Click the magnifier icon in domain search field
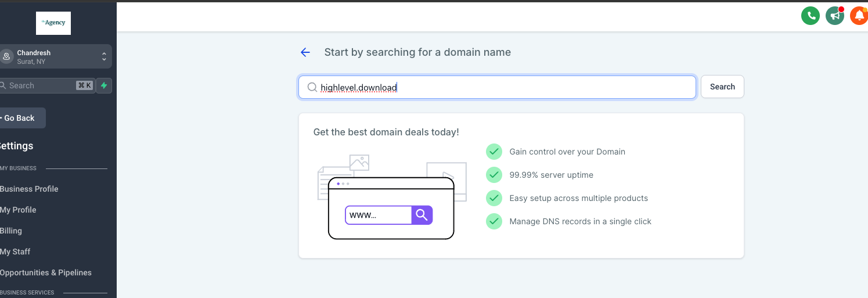Screen dimensions: 868x298 coord(312,87)
